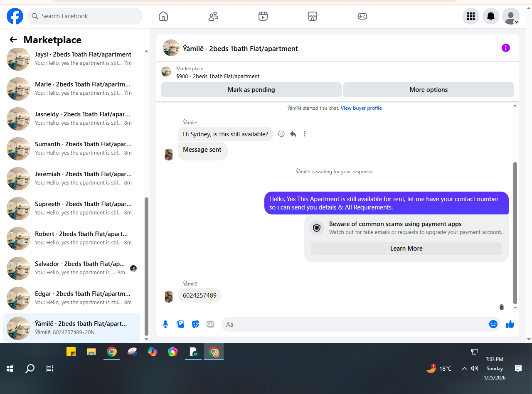532x394 pixels.
Task: Open the Marketplace storefront icon in top bar
Action: [x=313, y=16]
